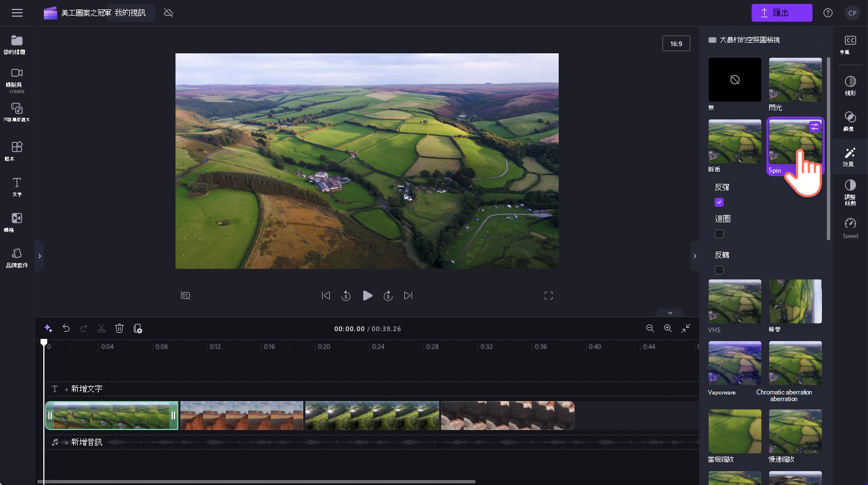
Task: Select the third green hills clip in timeline
Action: (x=372, y=416)
